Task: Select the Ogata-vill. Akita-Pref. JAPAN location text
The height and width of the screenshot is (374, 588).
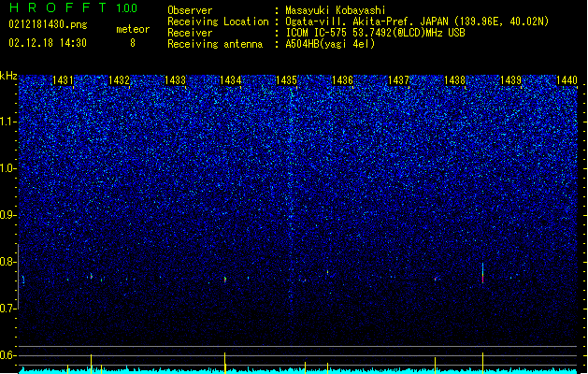Action: pos(417,22)
